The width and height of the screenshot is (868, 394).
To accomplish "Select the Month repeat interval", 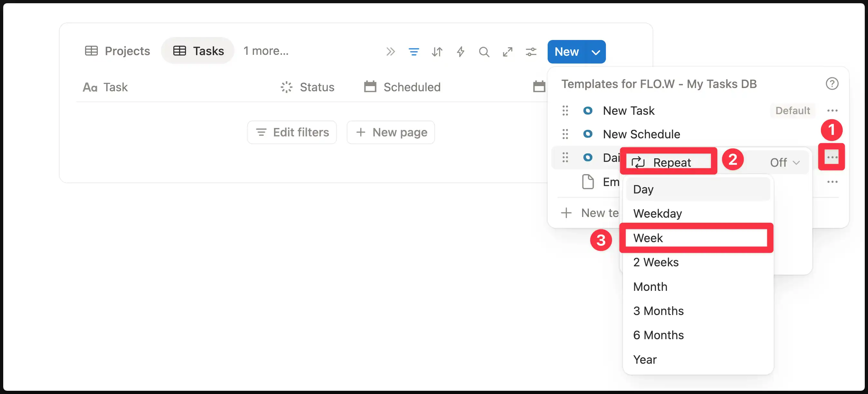I will 650,287.
